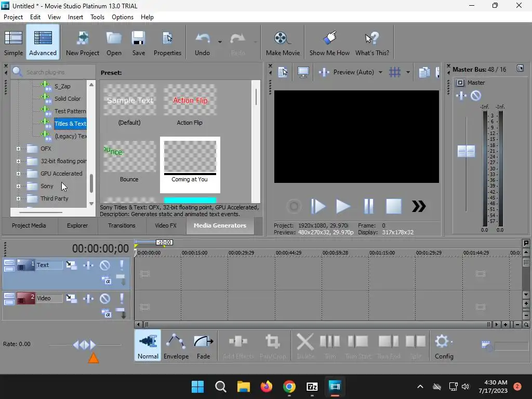
Task: Click Make Movie film reel
Action: click(x=283, y=43)
